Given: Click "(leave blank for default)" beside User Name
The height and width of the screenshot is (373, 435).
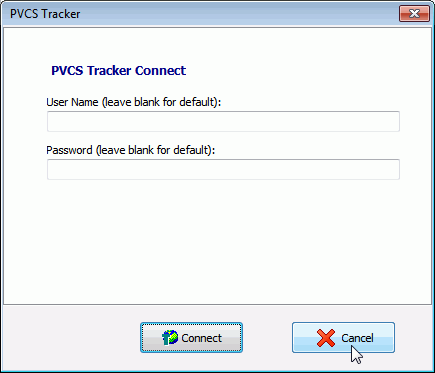Looking at the screenshot, I should click(161, 102).
